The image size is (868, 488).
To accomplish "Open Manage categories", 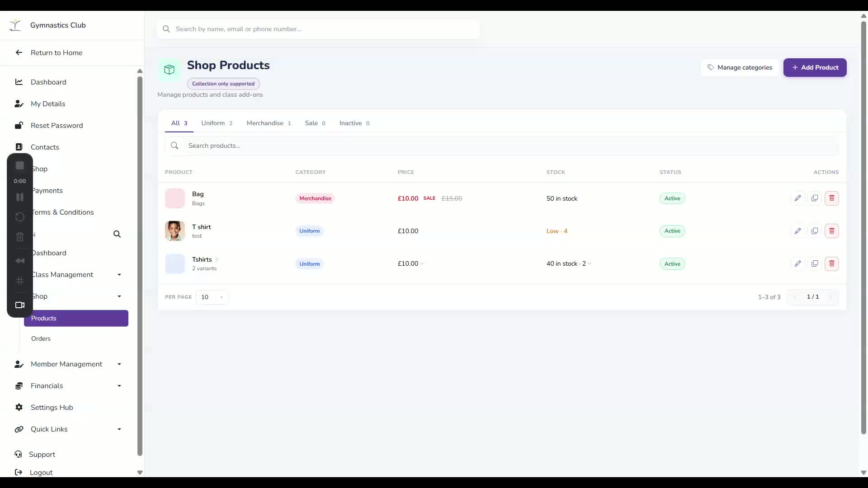I will pos(740,67).
